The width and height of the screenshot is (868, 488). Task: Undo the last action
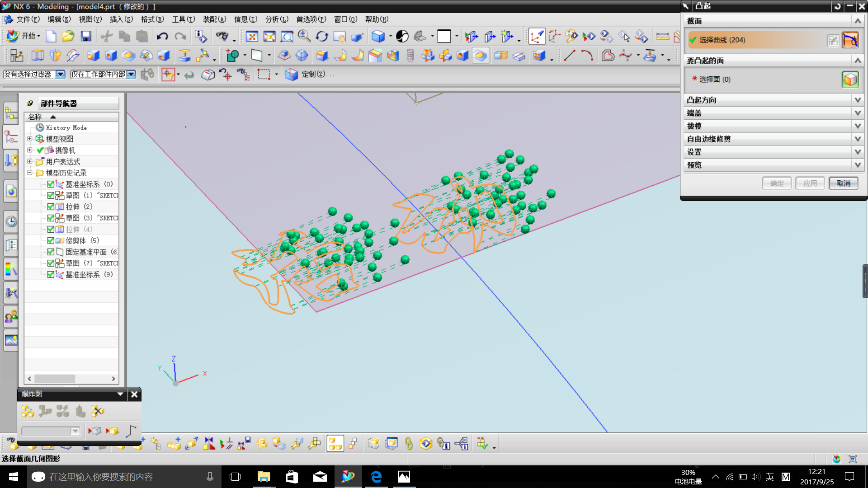162,37
